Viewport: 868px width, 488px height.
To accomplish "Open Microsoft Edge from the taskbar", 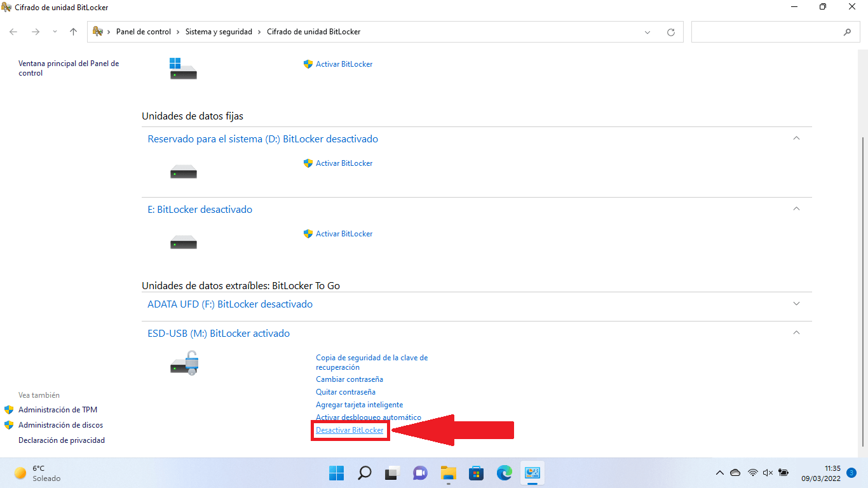I will pyautogui.click(x=505, y=473).
